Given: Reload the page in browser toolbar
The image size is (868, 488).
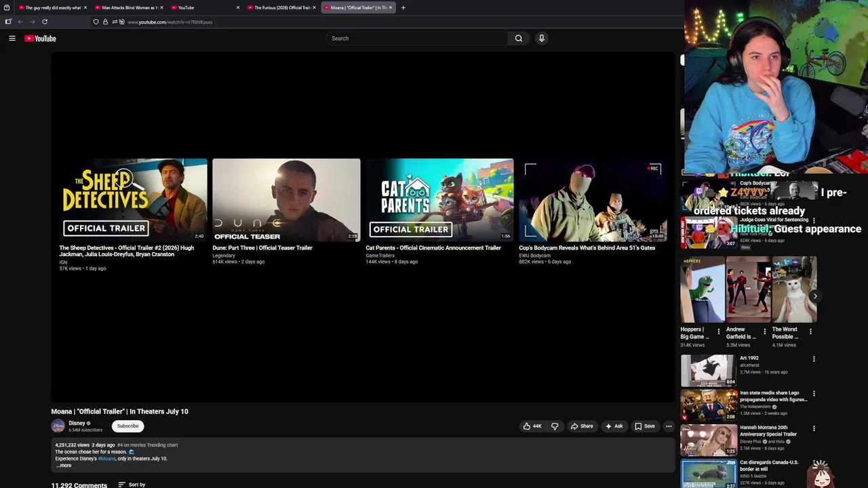Looking at the screenshot, I should [x=45, y=22].
